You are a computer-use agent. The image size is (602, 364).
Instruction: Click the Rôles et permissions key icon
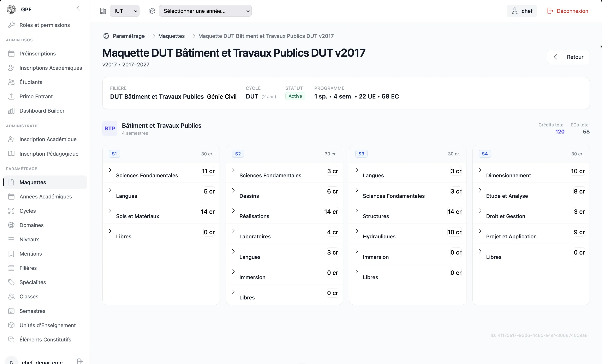[x=11, y=25]
